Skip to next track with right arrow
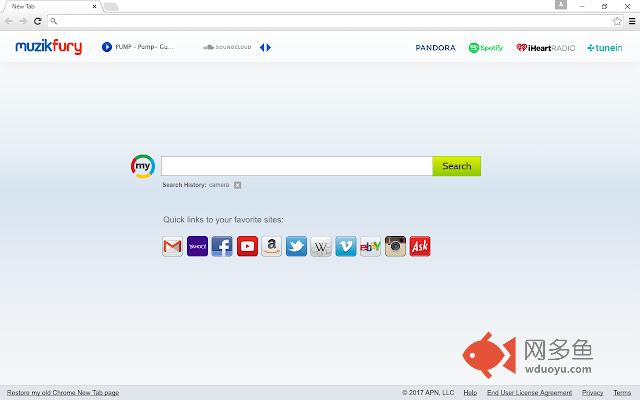Image resolution: width=640 pixels, height=400 pixels. 269,47
